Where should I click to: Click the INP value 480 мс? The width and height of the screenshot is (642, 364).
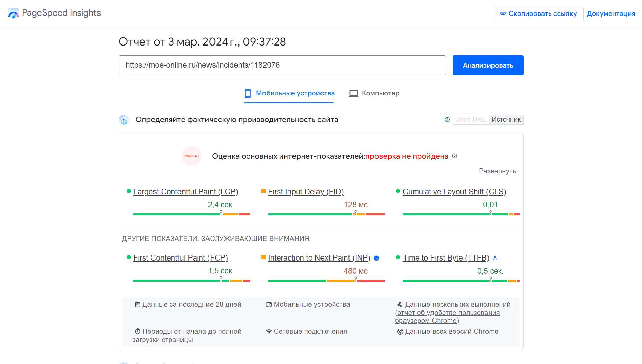[356, 271]
